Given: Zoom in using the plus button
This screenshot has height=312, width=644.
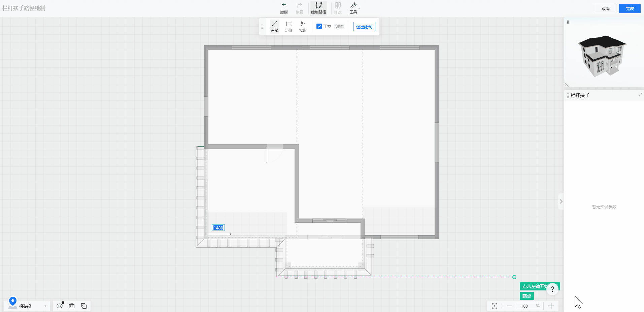Looking at the screenshot, I should pos(551,306).
